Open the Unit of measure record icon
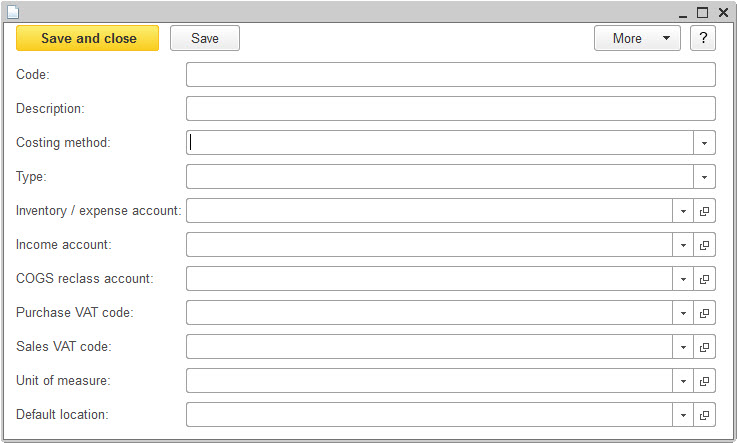The image size is (737, 443). tap(704, 381)
